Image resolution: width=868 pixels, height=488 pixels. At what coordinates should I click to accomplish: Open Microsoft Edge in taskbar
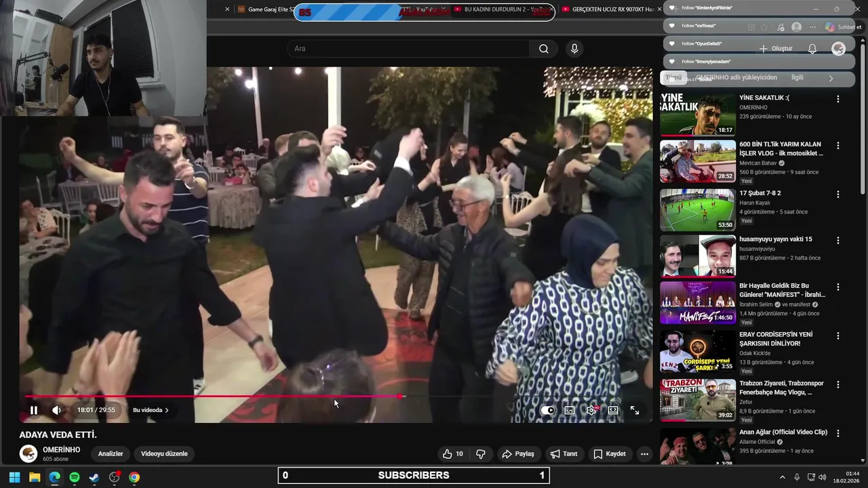pos(54,477)
